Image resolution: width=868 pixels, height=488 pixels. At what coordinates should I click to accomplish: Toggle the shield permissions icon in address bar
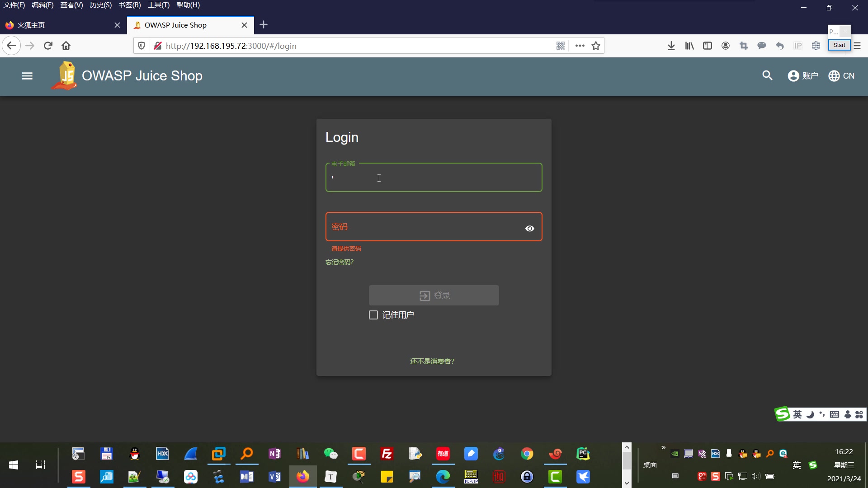[141, 45]
